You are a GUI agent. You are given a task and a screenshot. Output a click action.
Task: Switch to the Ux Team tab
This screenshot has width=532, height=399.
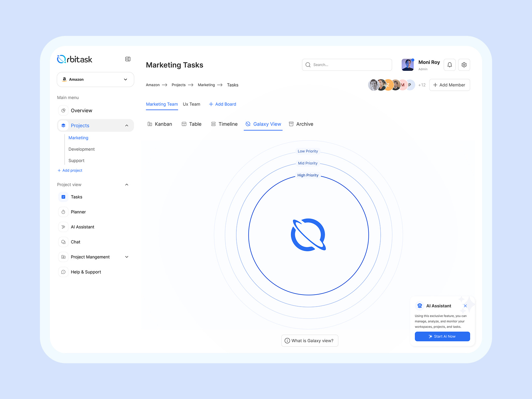pyautogui.click(x=192, y=104)
